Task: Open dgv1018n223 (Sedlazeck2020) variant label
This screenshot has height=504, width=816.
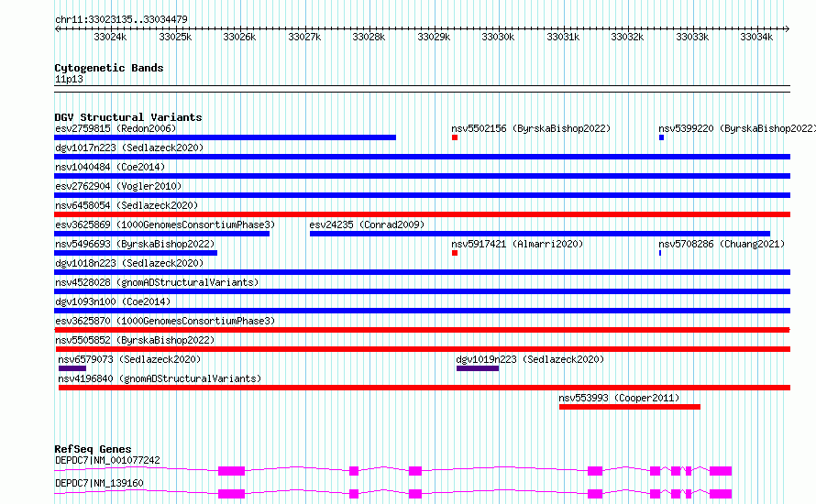Action: tap(129, 263)
